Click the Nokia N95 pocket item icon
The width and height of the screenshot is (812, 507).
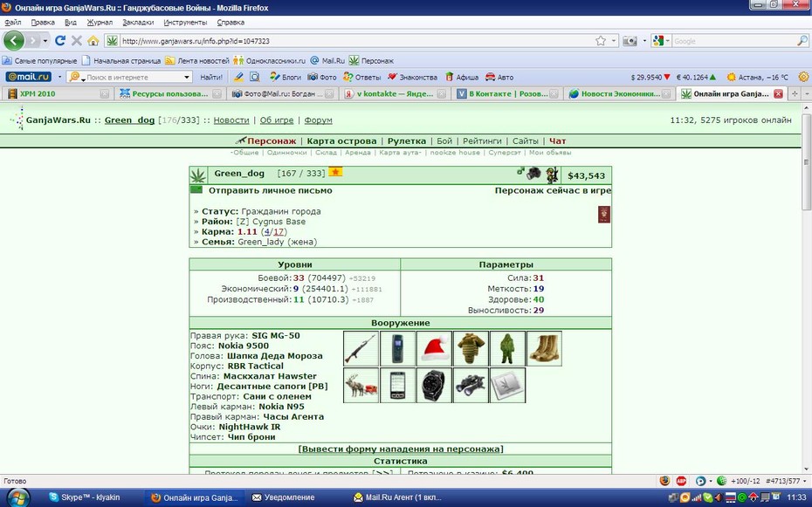(397, 385)
